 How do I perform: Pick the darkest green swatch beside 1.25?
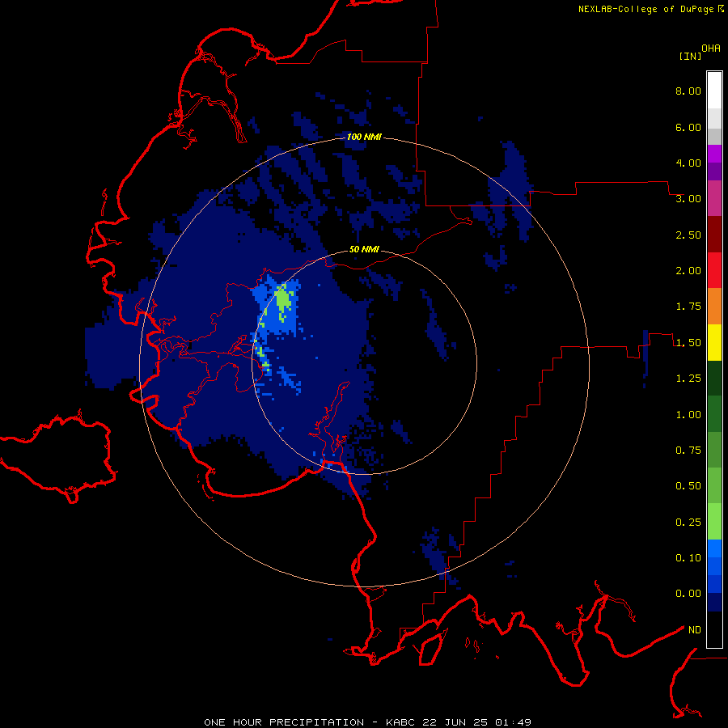click(714, 379)
